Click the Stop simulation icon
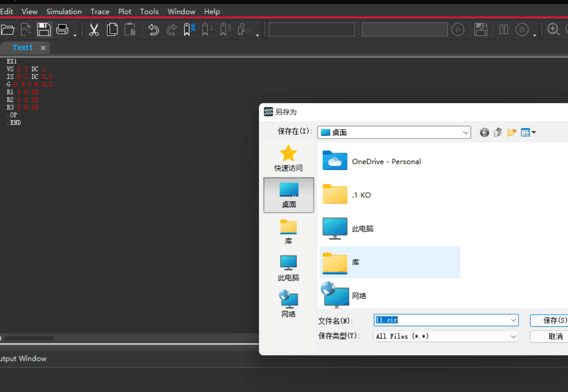 522,30
